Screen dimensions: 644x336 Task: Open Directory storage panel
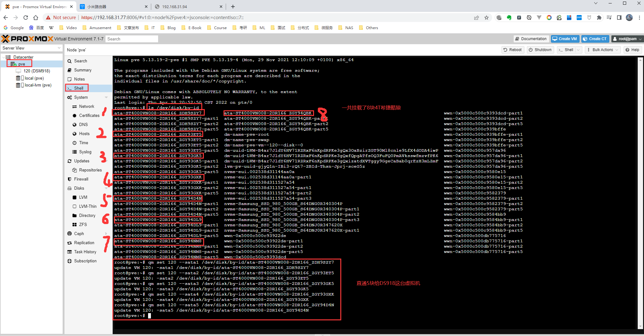coord(88,215)
